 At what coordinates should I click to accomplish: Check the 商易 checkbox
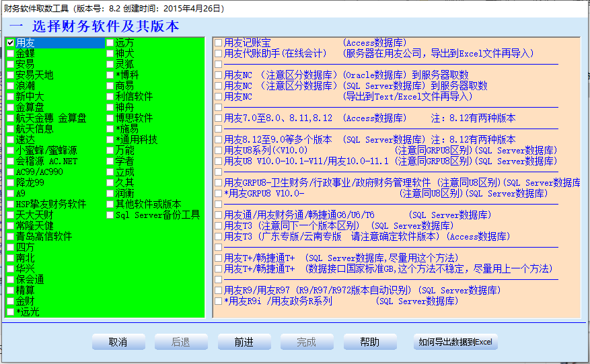tap(110, 86)
